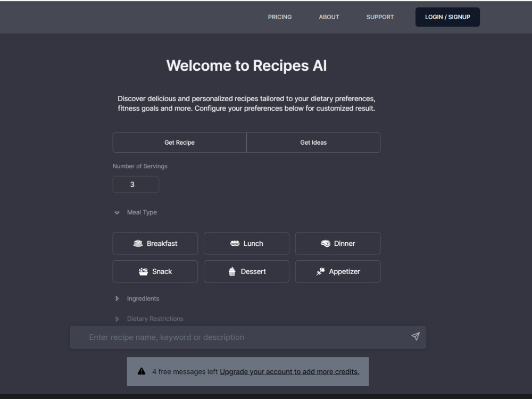
Task: Click the Login / Signup button
Action: pos(447,17)
